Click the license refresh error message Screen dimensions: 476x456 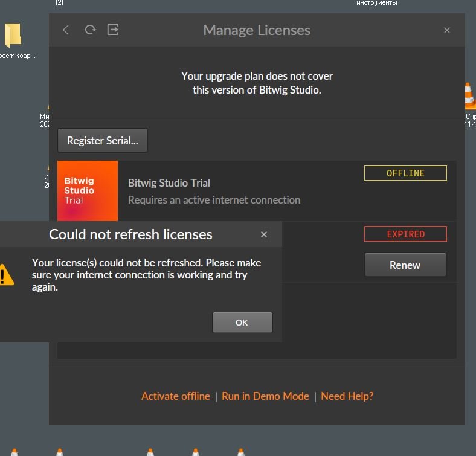point(146,275)
